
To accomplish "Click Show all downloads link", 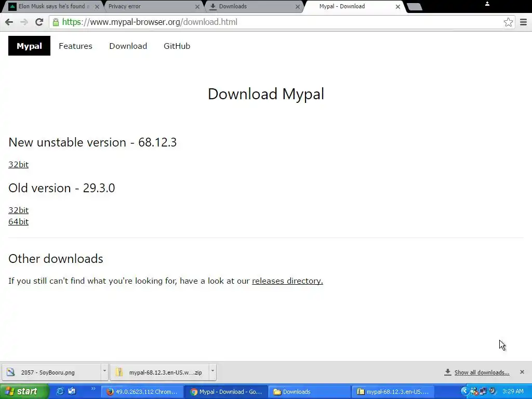I will [482, 373].
